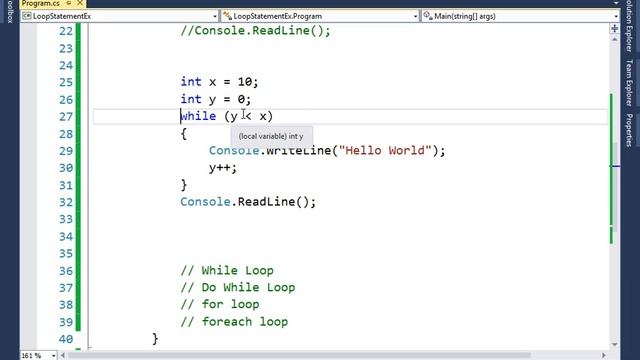Click the "// for loop" comment
Screen dimensions: 640x360
point(220,304)
